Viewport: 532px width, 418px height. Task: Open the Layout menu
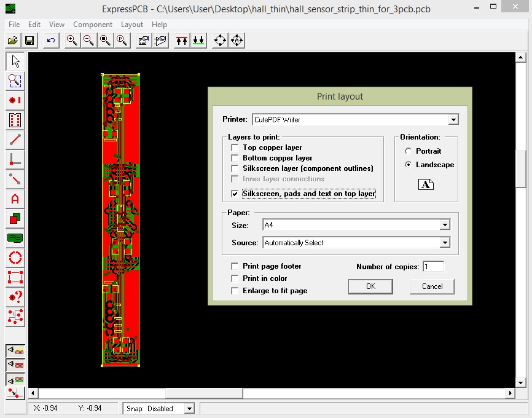(x=132, y=25)
